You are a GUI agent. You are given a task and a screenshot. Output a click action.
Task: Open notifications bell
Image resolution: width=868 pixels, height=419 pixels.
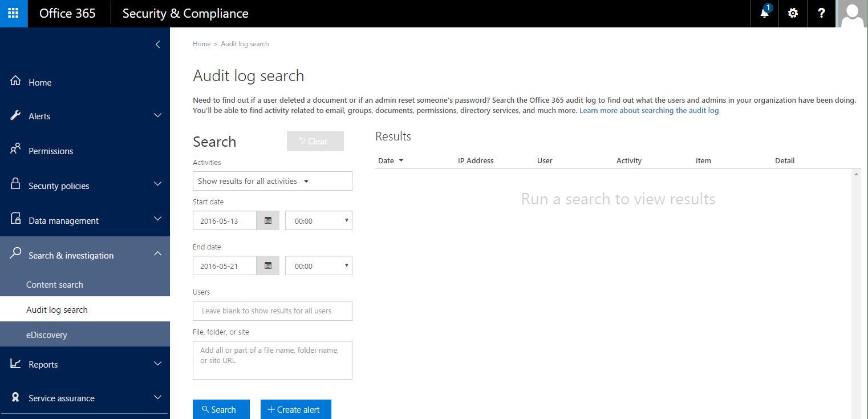click(764, 13)
